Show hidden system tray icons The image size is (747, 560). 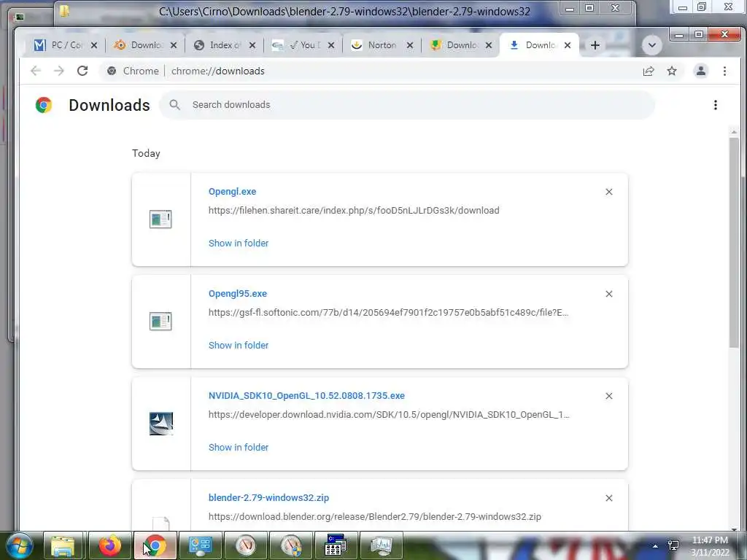pos(655,546)
